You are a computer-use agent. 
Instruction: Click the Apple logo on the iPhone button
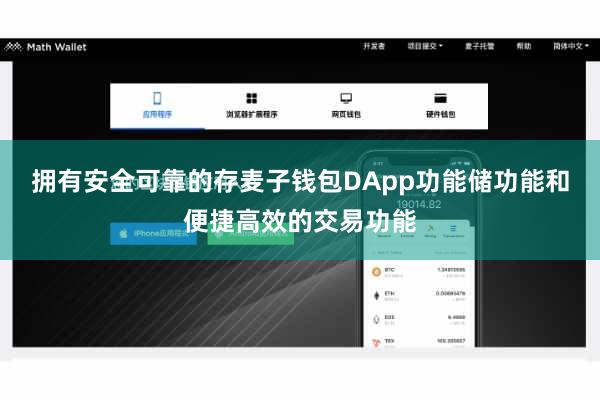click(123, 233)
